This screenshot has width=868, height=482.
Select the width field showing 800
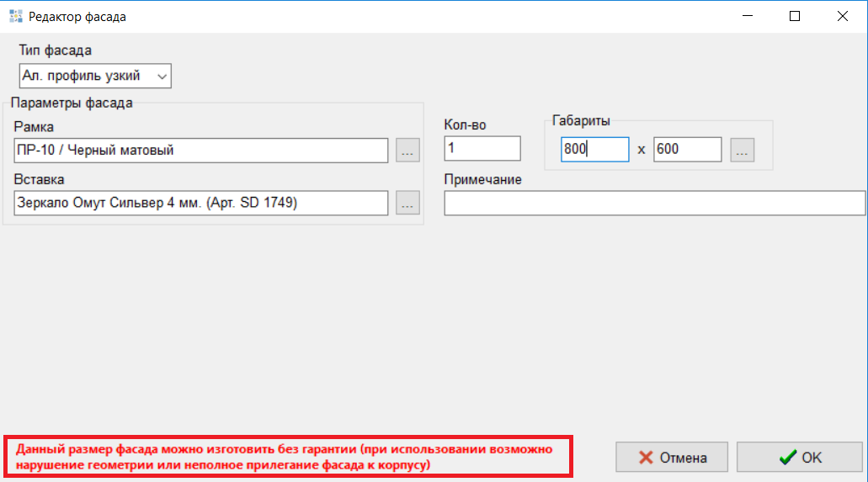point(594,150)
